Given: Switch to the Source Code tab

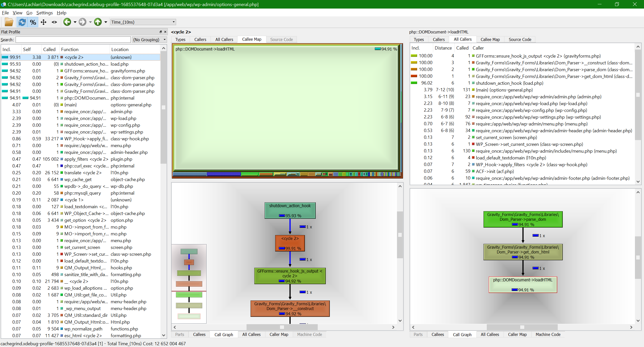Looking at the screenshot, I should [x=281, y=39].
